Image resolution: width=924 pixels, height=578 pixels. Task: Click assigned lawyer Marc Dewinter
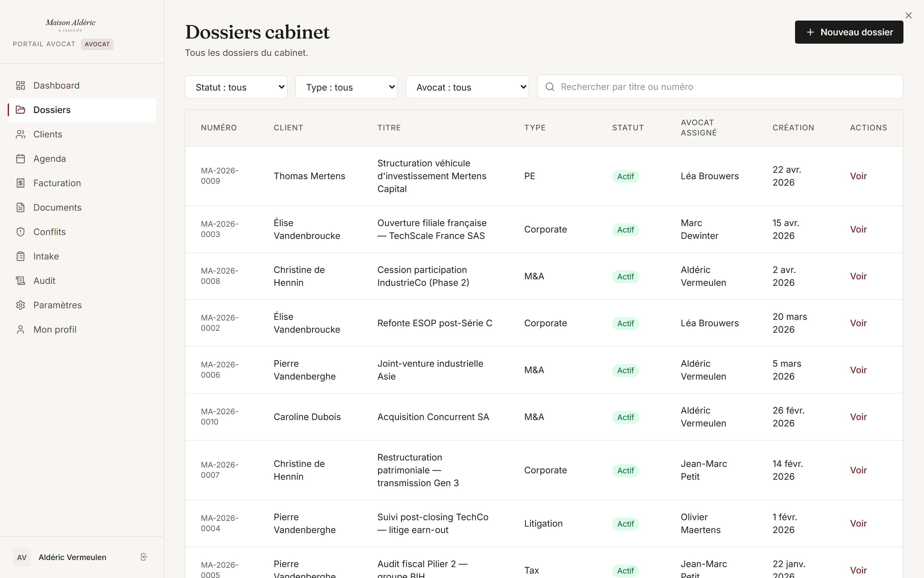click(699, 229)
